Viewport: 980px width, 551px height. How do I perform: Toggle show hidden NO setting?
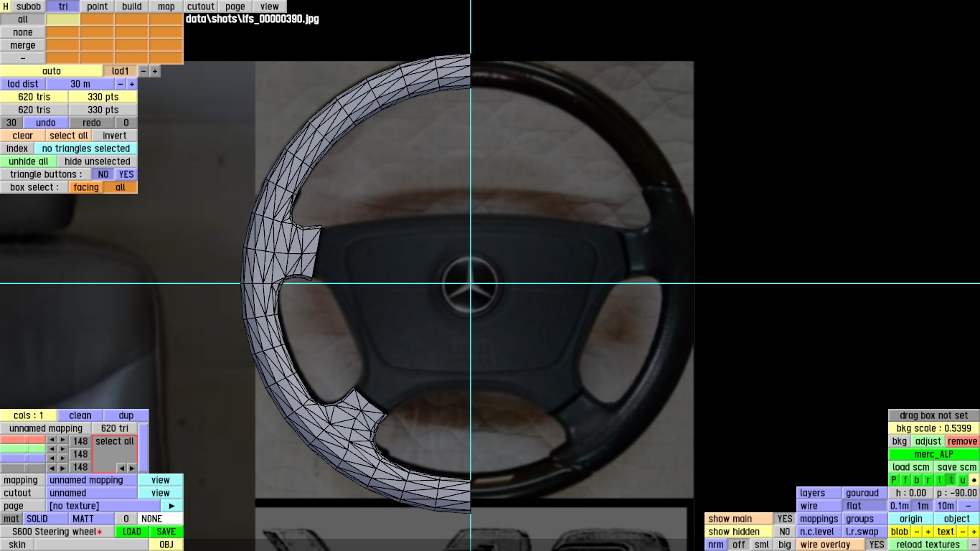pos(785,532)
